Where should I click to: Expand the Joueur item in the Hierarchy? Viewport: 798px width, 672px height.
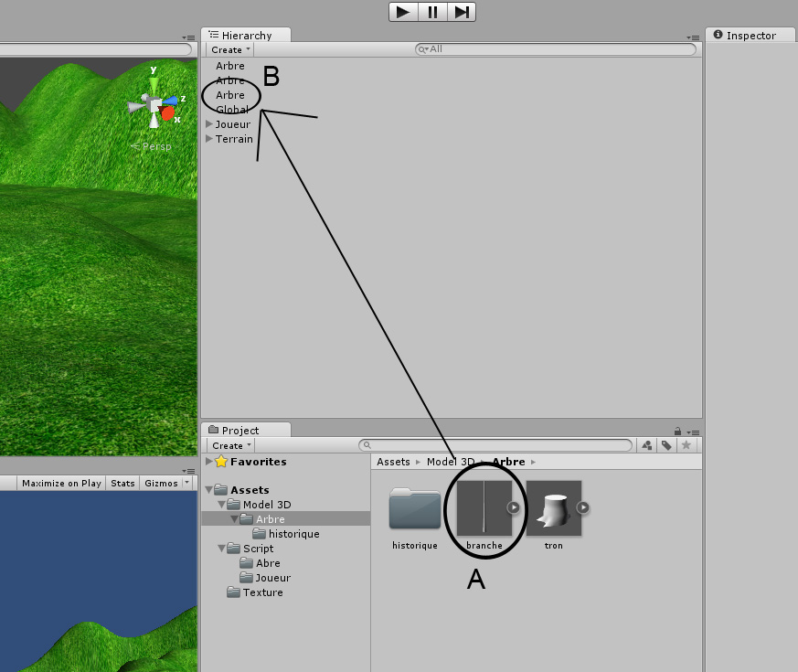(x=208, y=123)
